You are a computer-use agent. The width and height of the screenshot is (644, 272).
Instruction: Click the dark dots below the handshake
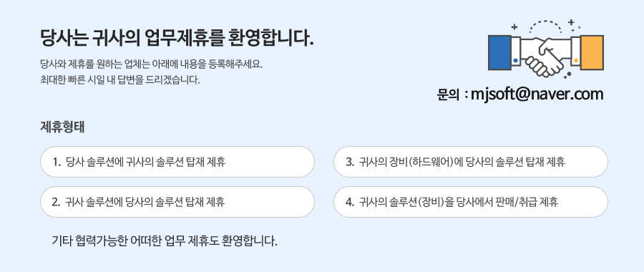point(567,74)
